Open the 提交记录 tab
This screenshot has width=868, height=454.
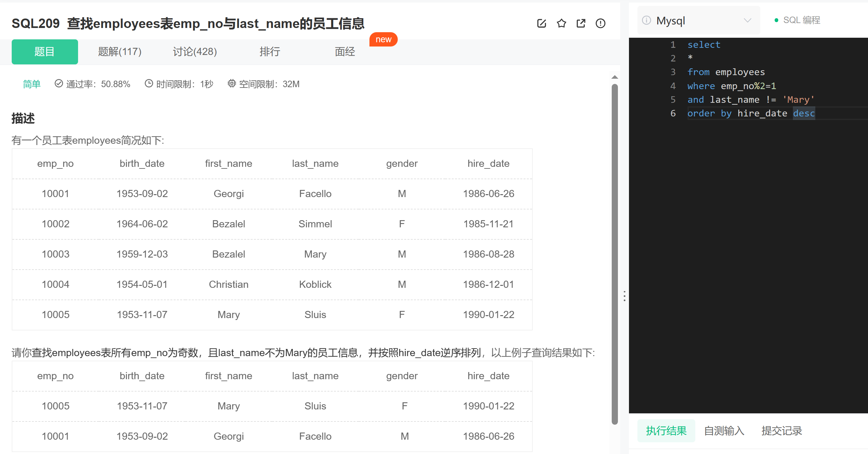click(782, 430)
